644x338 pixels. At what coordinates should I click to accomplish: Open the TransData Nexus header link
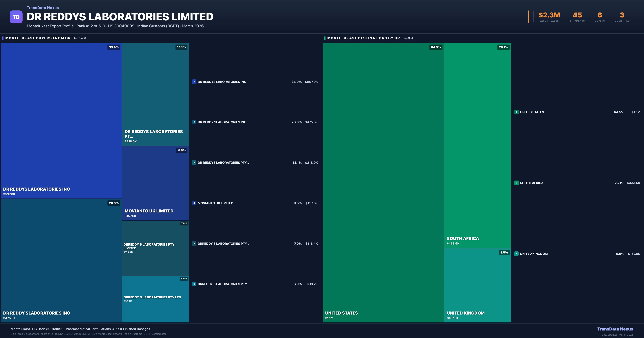(43, 8)
